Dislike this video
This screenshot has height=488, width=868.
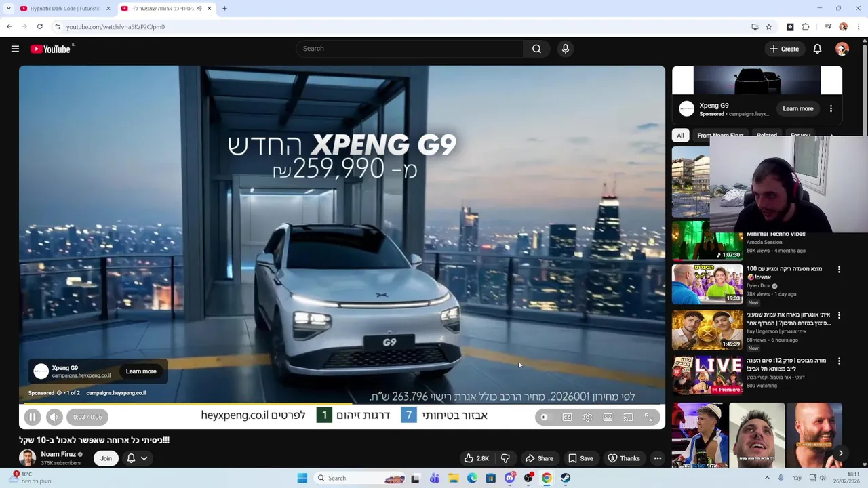click(x=505, y=458)
